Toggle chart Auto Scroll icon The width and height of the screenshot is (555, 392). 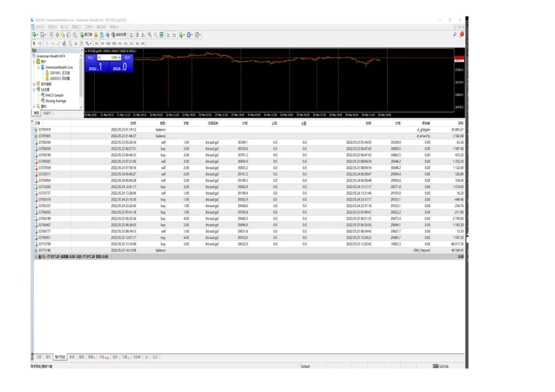pos(168,35)
